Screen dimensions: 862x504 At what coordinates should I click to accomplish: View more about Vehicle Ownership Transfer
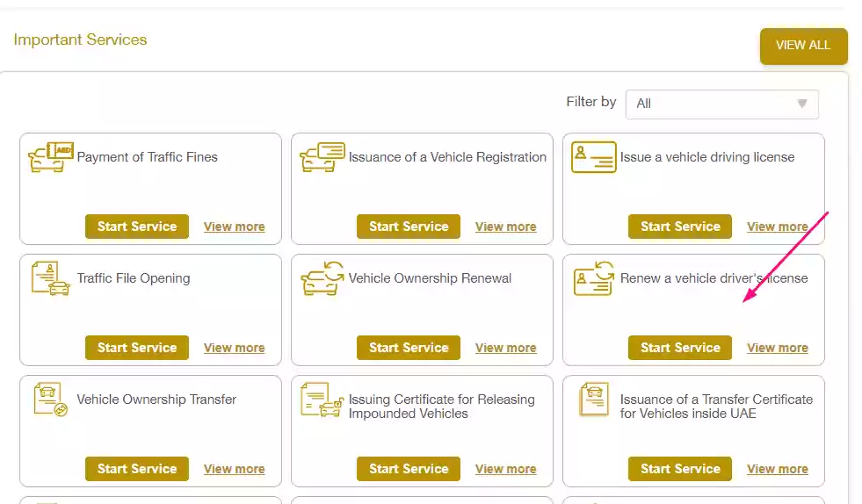point(235,469)
